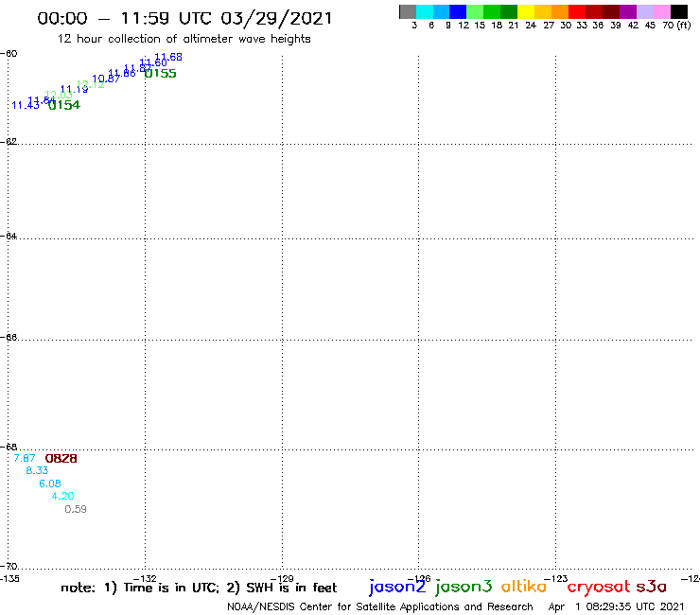The width and height of the screenshot is (700, 615).
Task: Click the black swatch ending the scale
Action: point(679,12)
